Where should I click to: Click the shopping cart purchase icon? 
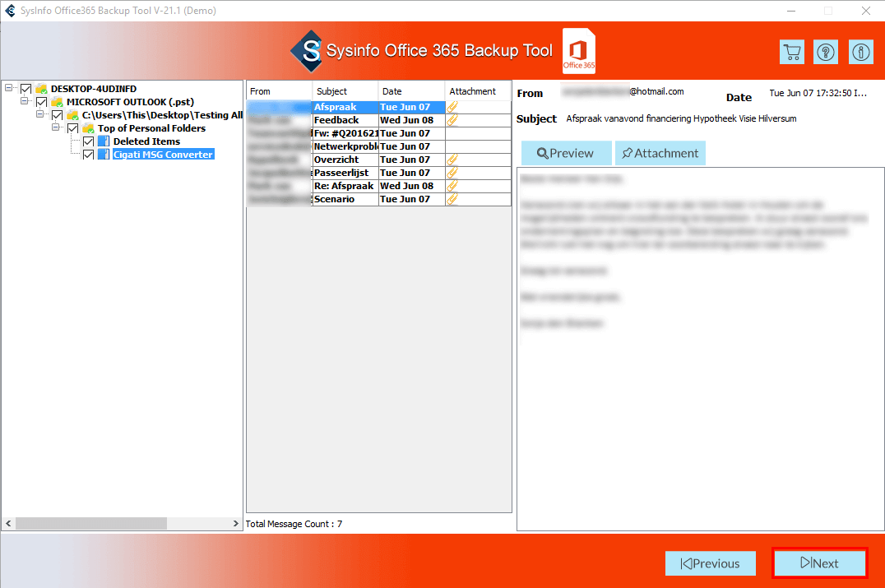tap(791, 52)
